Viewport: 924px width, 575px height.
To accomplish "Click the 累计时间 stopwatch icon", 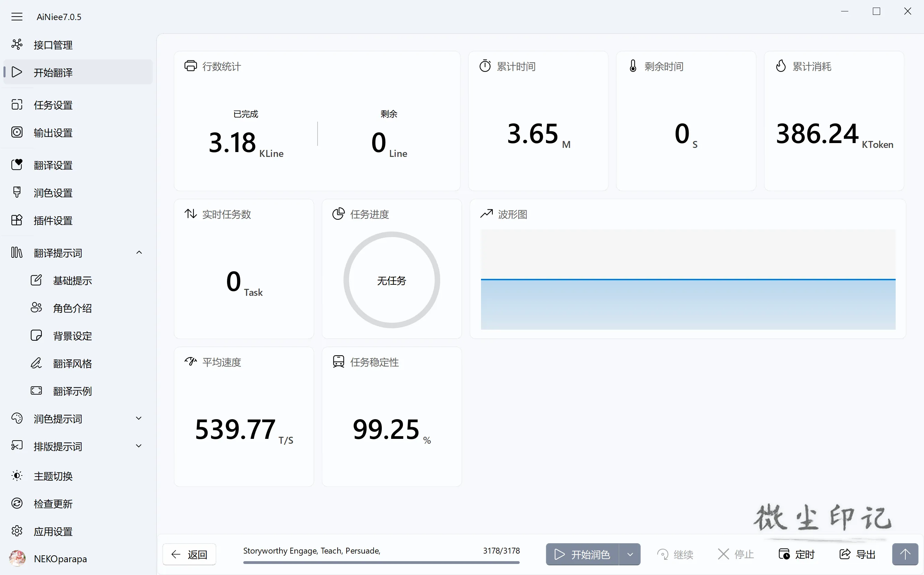I will pos(485,66).
